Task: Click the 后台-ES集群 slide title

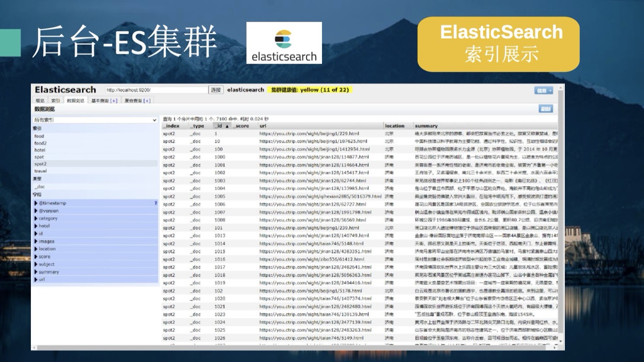Action: pyautogui.click(x=124, y=42)
